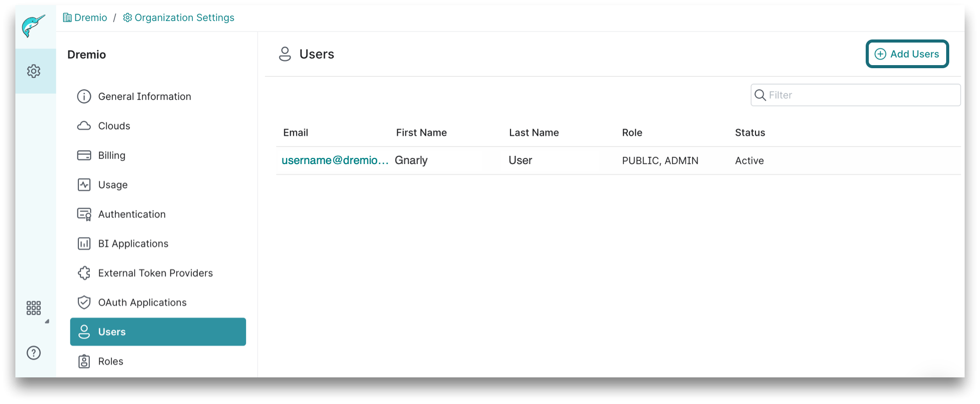Click the General Information info icon
980x404 pixels.
[84, 96]
